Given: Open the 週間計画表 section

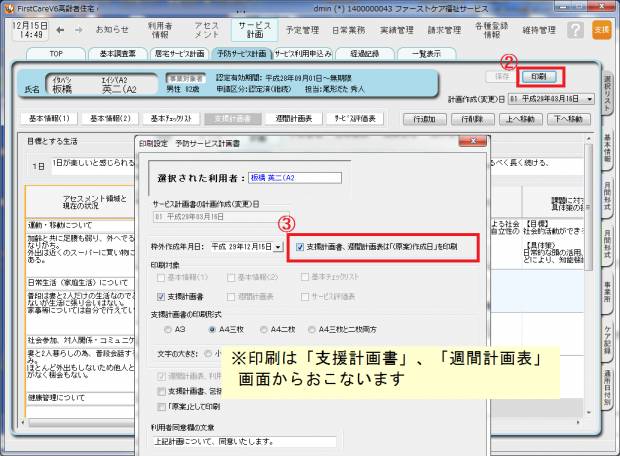Looking at the screenshot, I should [293, 118].
